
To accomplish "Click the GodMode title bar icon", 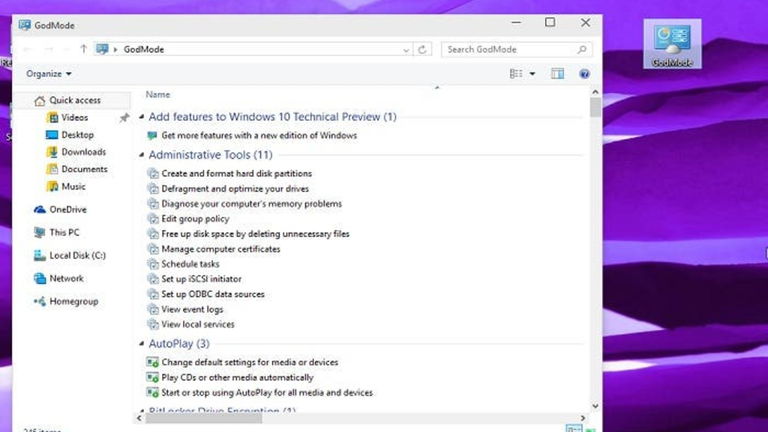I will (x=24, y=25).
